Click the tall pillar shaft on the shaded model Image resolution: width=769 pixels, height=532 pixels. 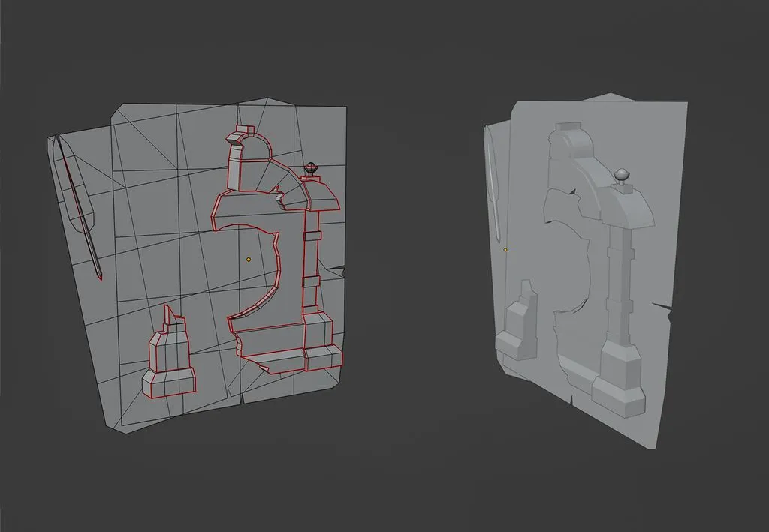point(620,284)
